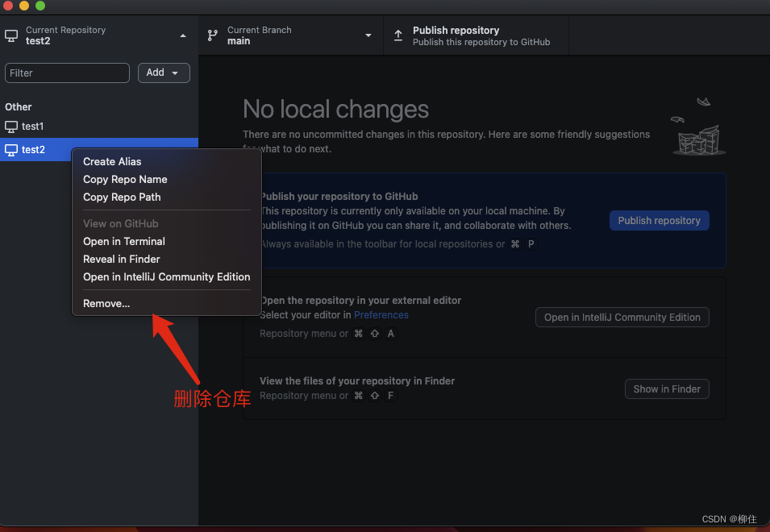This screenshot has height=532, width=770.
Task: Open the Current Branch main dropdown
Action: point(291,35)
